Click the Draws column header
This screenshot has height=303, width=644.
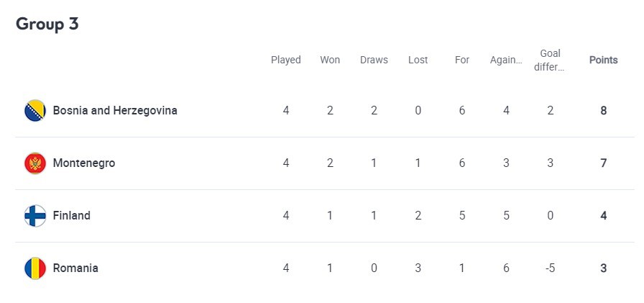click(x=374, y=60)
